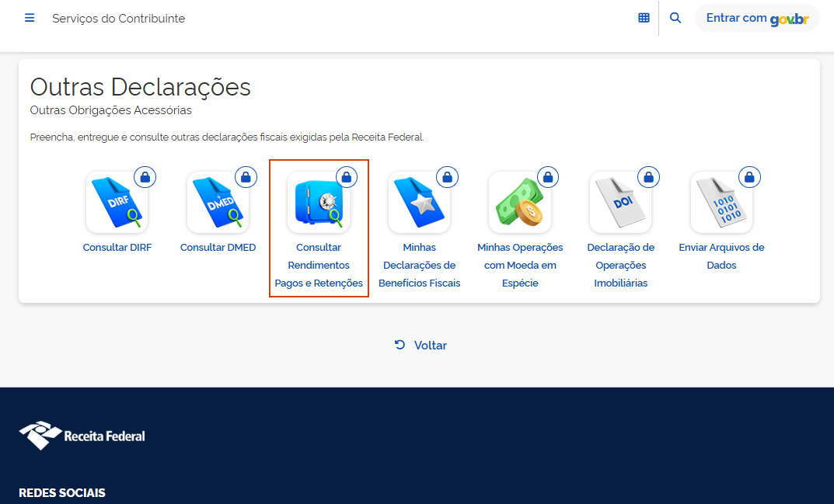The image size is (834, 504).
Task: Open Minhas Declarações de Benefícios Fiscais link
Action: [x=419, y=266]
